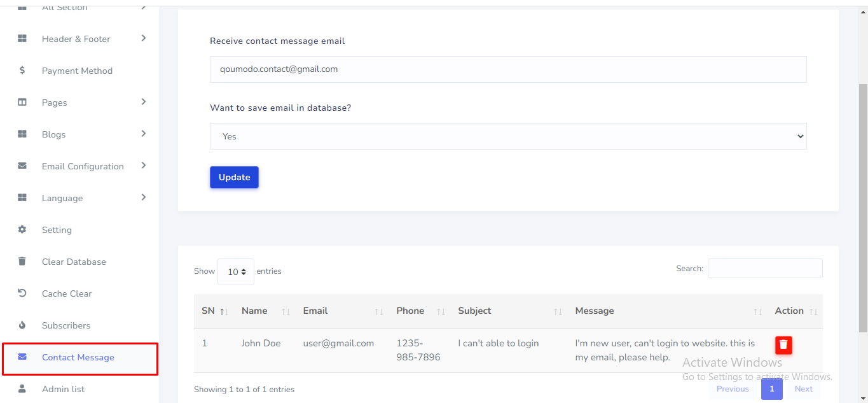Click the flame icon beside Subscribers

[22, 325]
